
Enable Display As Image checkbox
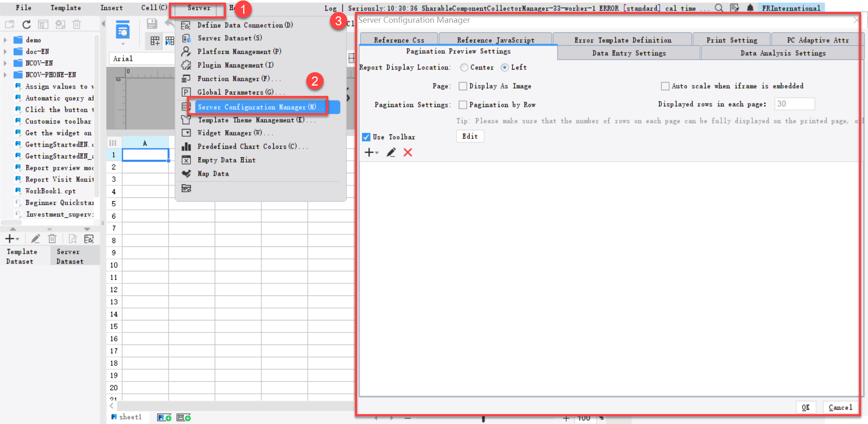(463, 86)
